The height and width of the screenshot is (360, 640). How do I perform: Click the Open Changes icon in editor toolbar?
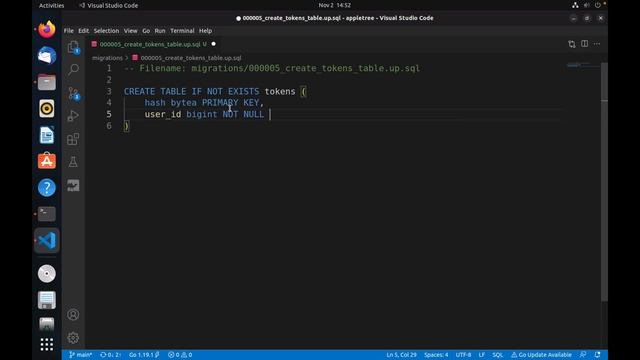(571, 44)
